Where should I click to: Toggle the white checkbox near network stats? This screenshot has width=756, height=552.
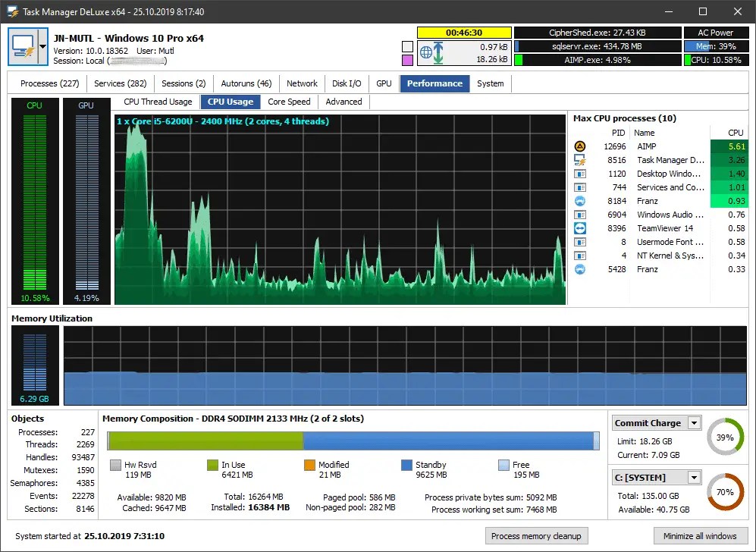tap(406, 45)
